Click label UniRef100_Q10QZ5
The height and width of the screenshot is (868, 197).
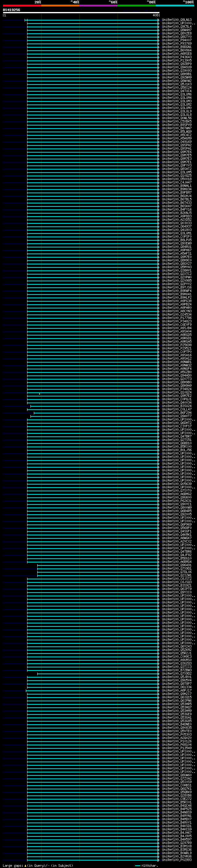176,176
